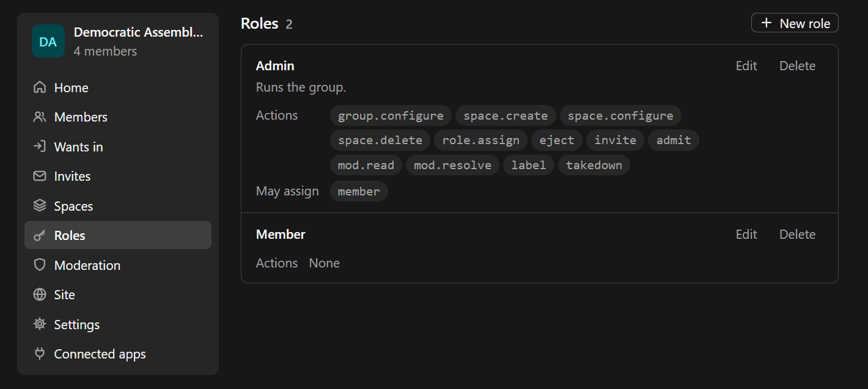Open the Moderation section
868x389 pixels.
click(118, 265)
